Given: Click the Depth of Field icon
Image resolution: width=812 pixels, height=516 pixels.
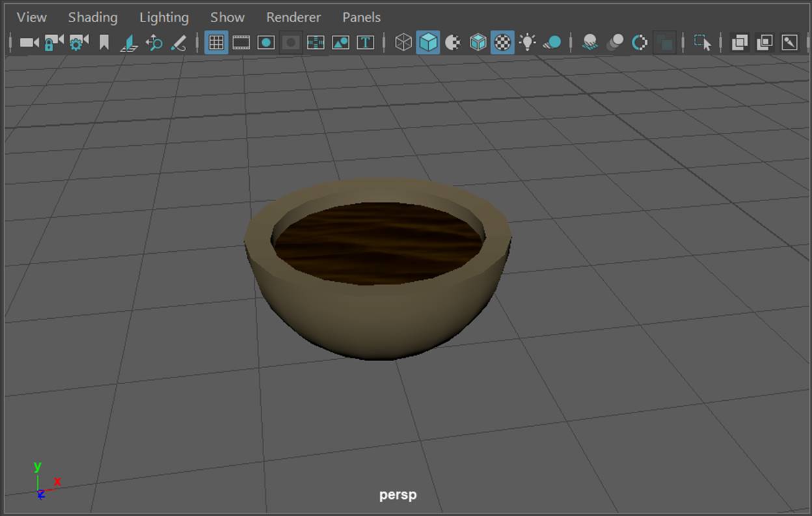Looking at the screenshot, I should coord(664,43).
